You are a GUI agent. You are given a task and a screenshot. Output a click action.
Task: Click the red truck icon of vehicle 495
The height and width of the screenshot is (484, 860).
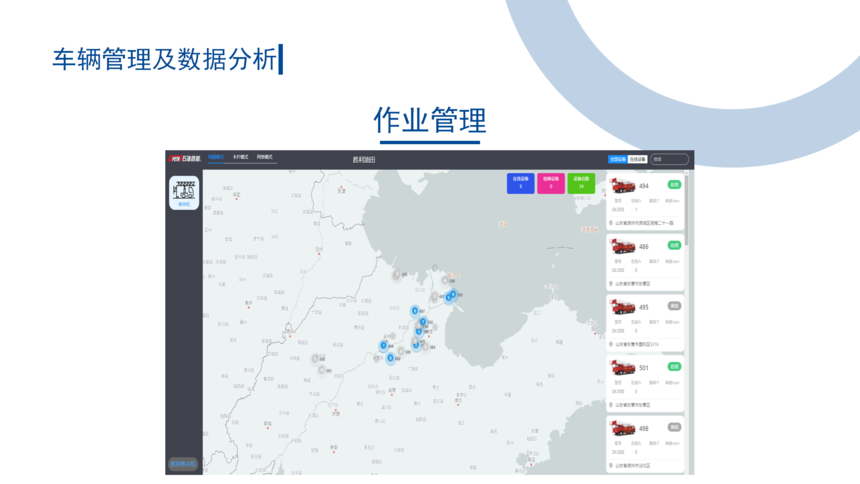click(x=624, y=307)
